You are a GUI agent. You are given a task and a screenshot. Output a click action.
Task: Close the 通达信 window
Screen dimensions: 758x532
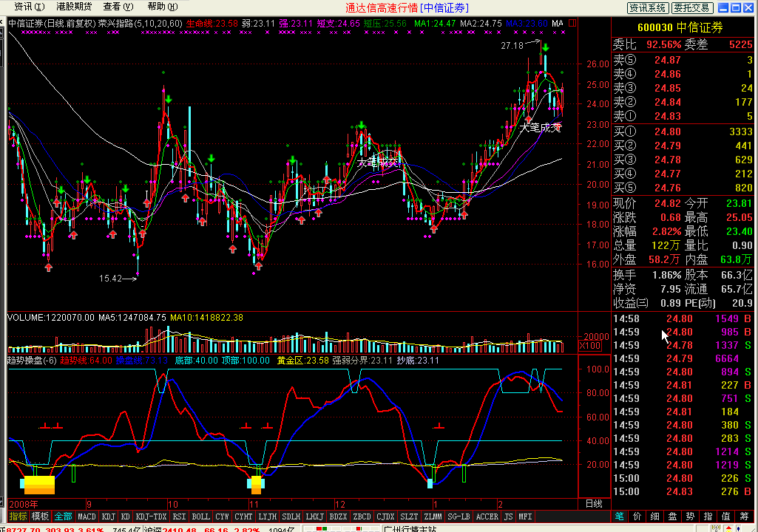[748, 7]
